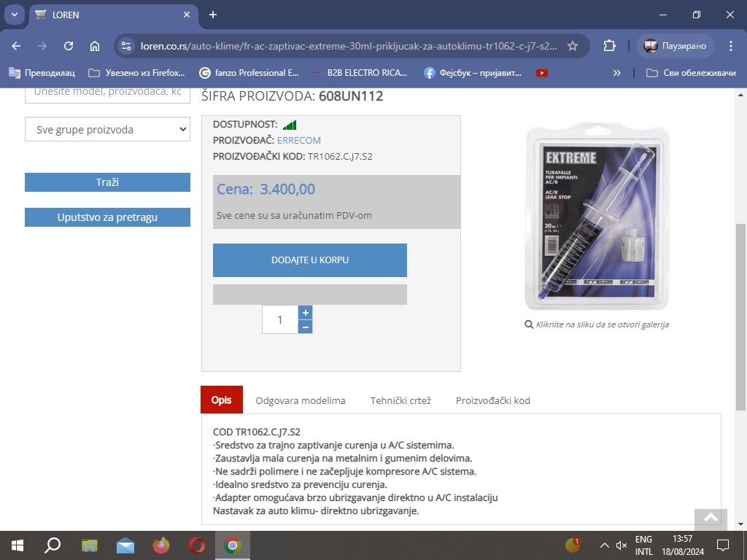The height and width of the screenshot is (560, 747).
Task: Open the Chrome three-dot menu
Action: [x=731, y=46]
